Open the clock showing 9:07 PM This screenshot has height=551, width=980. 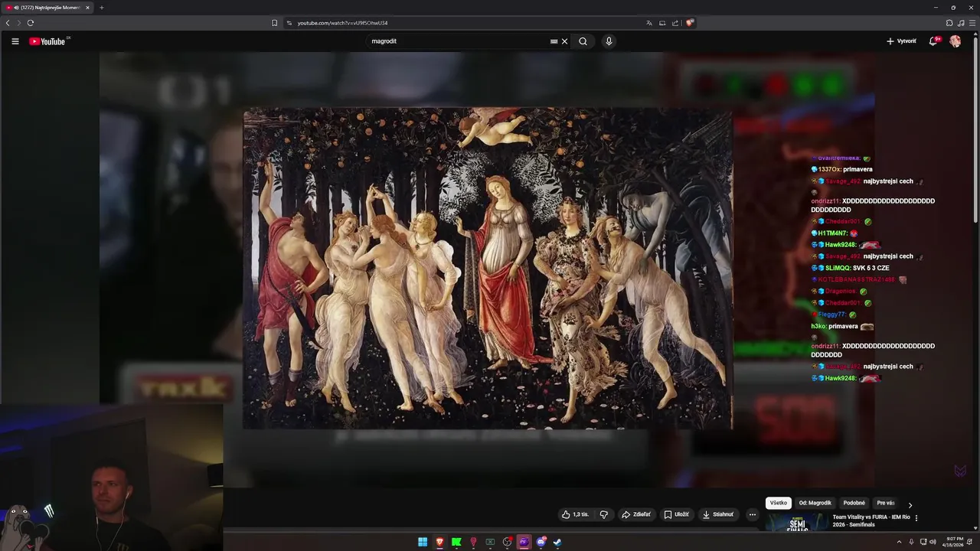click(x=954, y=542)
